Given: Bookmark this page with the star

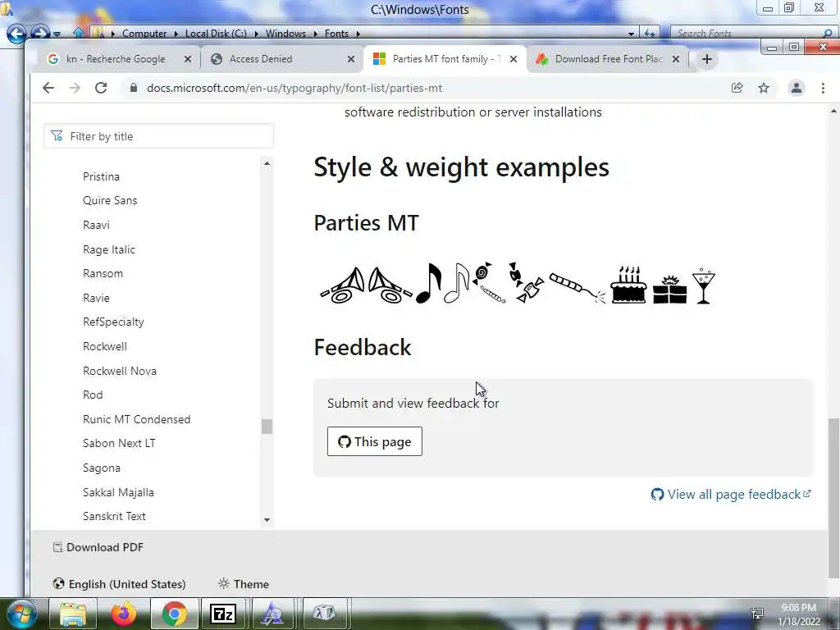Looking at the screenshot, I should tap(764, 88).
